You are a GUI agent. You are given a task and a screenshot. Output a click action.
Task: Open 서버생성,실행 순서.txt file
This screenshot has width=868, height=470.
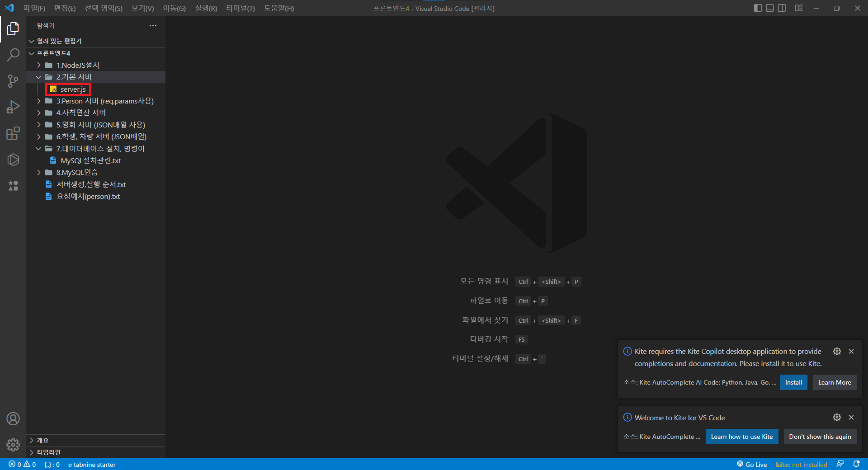point(96,184)
